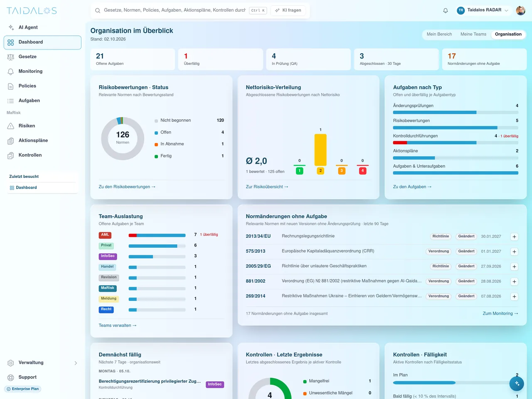The image size is (532, 399).
Task: Click the floating AI assistant button
Action: pos(517,383)
